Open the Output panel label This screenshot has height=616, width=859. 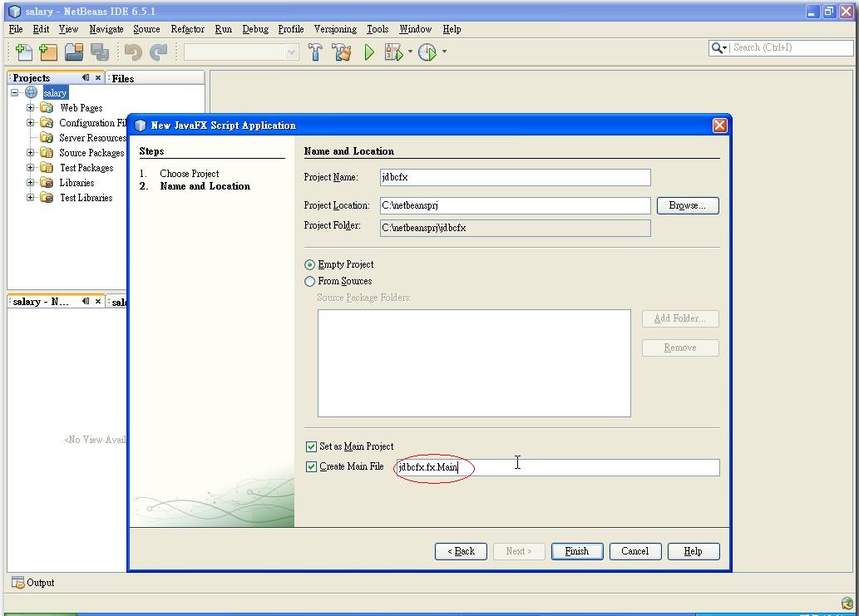point(41,583)
